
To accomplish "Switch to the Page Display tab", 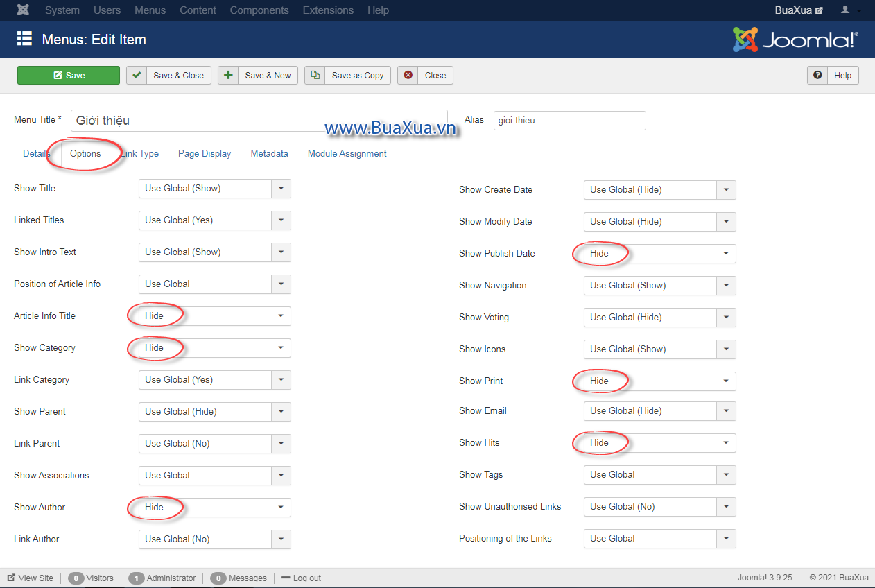I will point(205,154).
